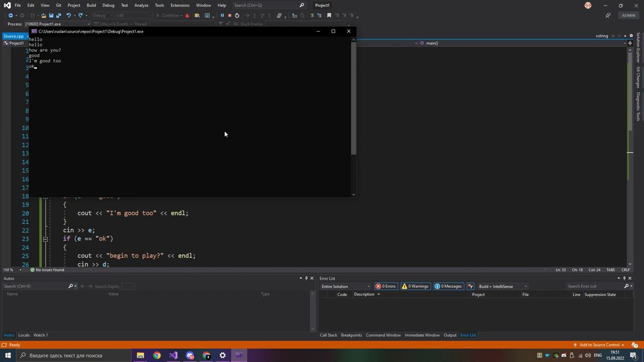Collapse the code block at line 23

coord(45,239)
